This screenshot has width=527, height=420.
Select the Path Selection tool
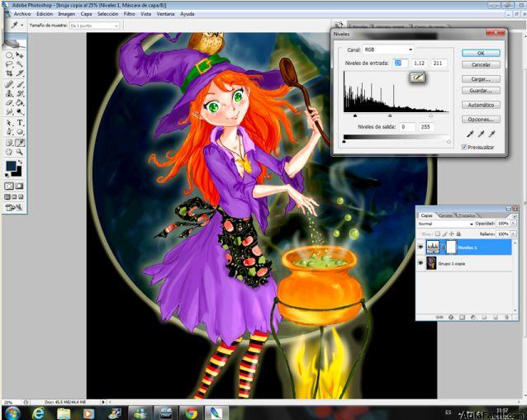coord(9,123)
